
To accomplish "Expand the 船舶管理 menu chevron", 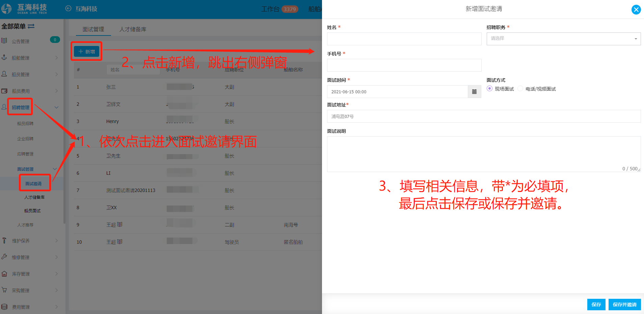I will (x=56, y=58).
